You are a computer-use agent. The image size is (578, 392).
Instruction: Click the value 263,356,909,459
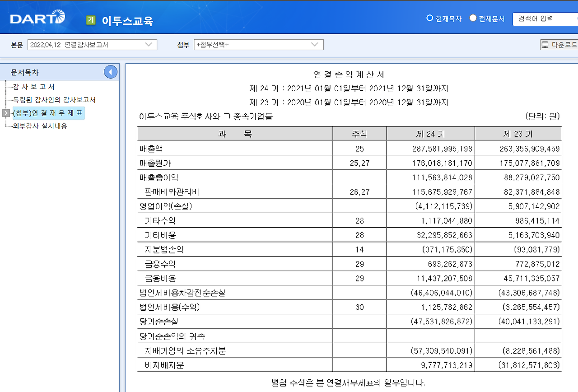pyautogui.click(x=529, y=149)
